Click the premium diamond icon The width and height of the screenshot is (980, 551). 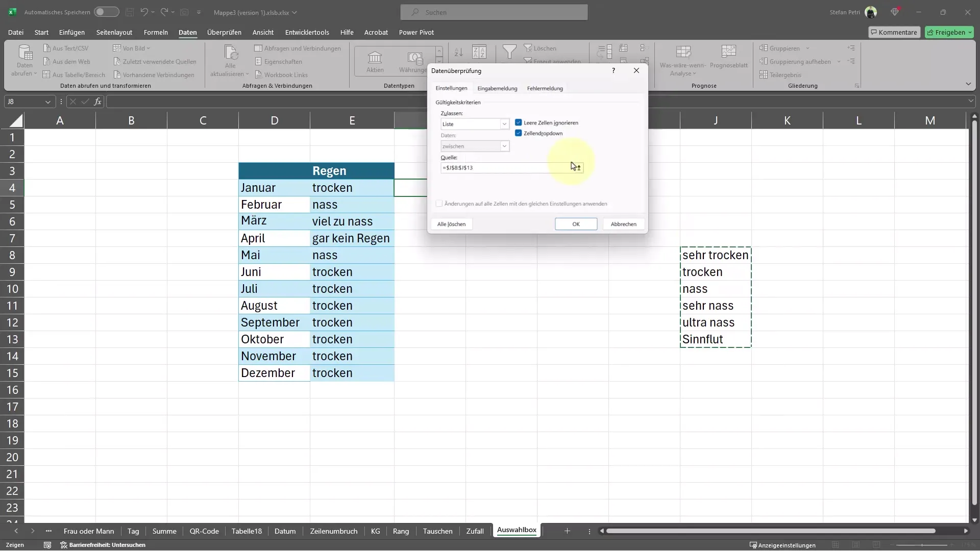pyautogui.click(x=894, y=12)
